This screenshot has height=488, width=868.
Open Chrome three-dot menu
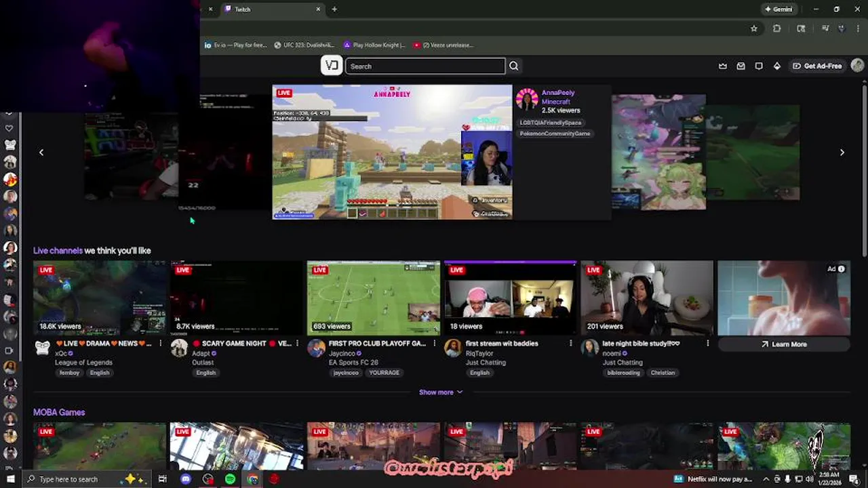[857, 28]
